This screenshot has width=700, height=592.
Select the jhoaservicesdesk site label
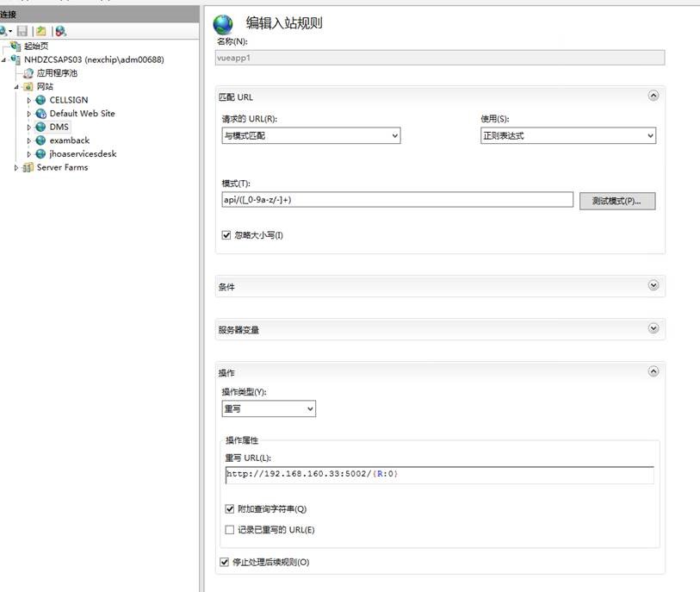pos(83,153)
